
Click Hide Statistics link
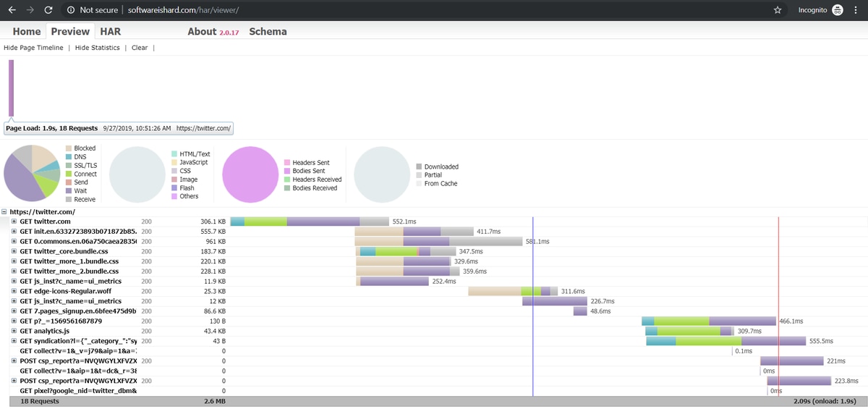[x=97, y=48]
